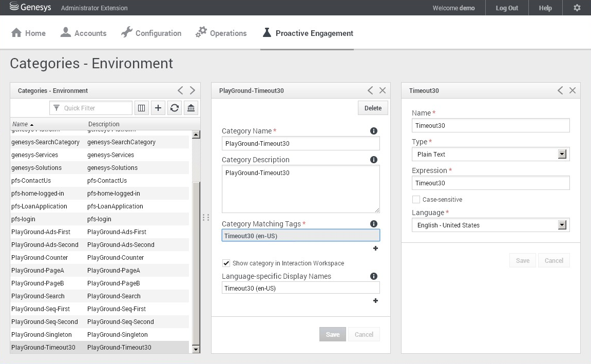This screenshot has height=364, width=591.
Task: Toggle Show category in Interaction Workspace
Action: pos(226,263)
